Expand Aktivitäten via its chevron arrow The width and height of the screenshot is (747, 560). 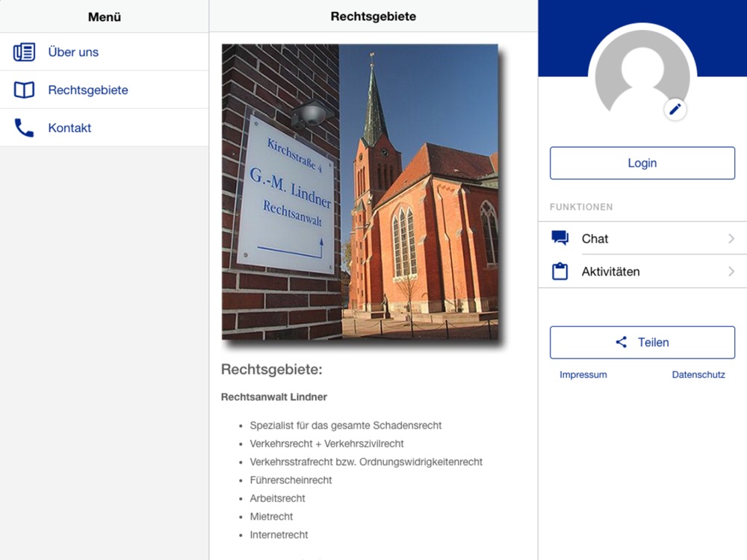[731, 272]
